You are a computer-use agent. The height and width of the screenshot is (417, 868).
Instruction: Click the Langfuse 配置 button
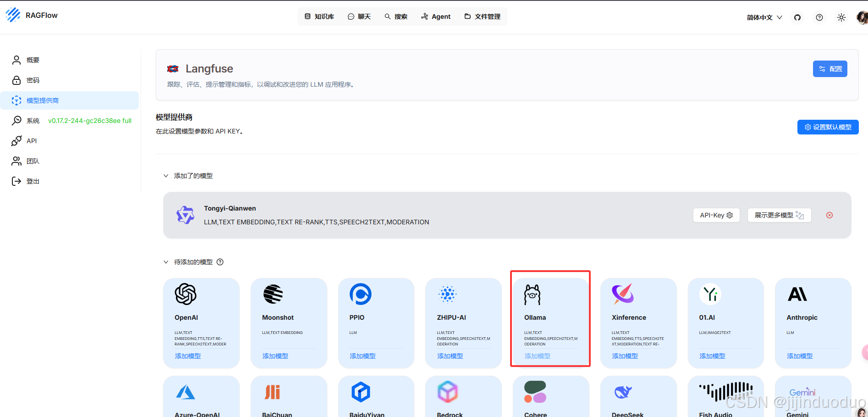click(830, 69)
